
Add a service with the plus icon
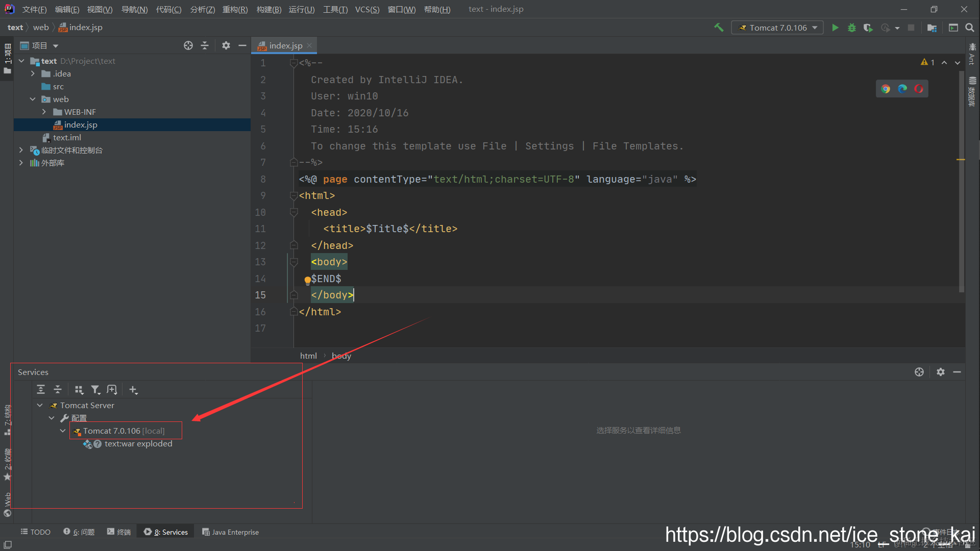pyautogui.click(x=133, y=390)
